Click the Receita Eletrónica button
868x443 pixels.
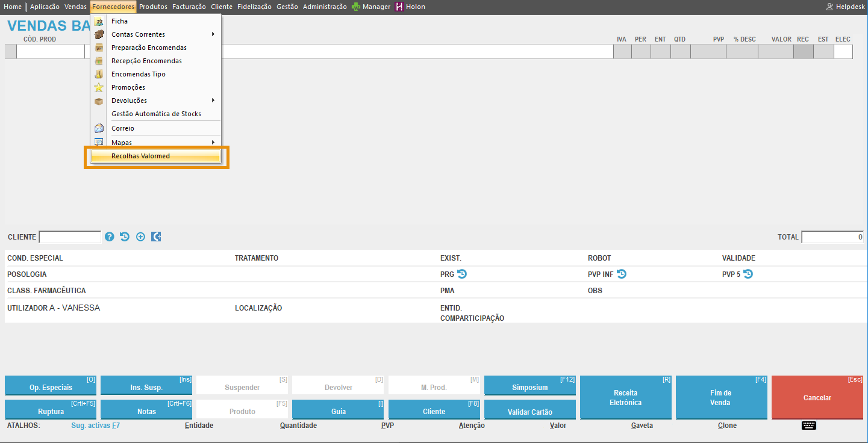tap(625, 397)
